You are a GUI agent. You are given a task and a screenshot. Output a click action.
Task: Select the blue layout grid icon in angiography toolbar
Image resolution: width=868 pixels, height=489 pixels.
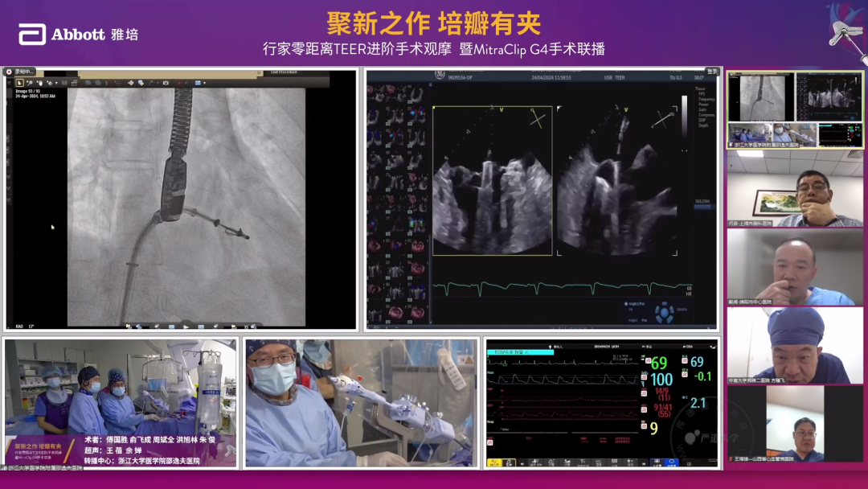pyautogui.click(x=198, y=83)
